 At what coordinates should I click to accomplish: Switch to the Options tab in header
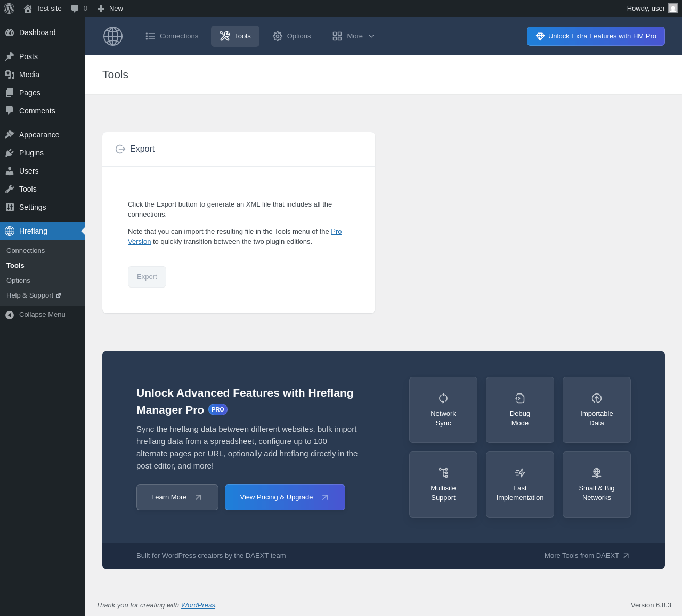[x=291, y=36]
